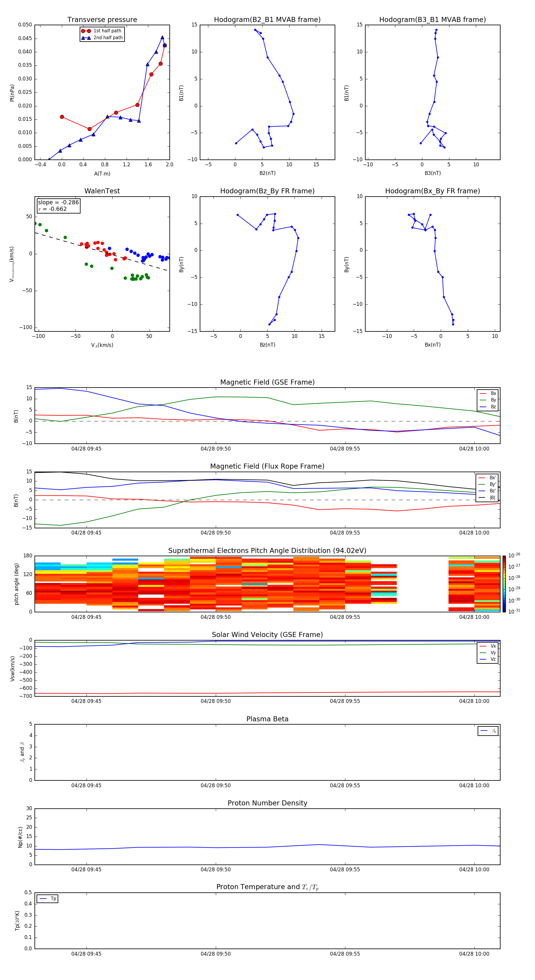Click the 'V_A(km/s)' x-axis label
Screen dimensions: 535x980
tap(102, 345)
